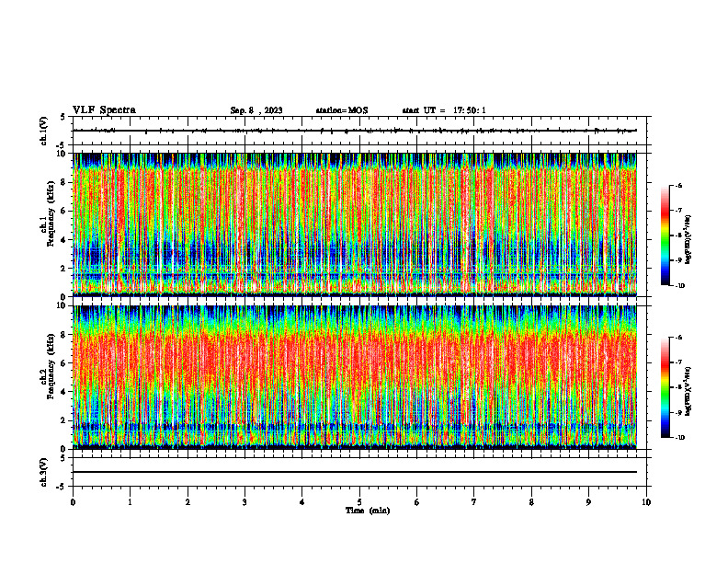Click the ch.1 spectrogram color scale bar
Image resolution: width=728 pixels, height=563 pixels.
click(x=665, y=236)
